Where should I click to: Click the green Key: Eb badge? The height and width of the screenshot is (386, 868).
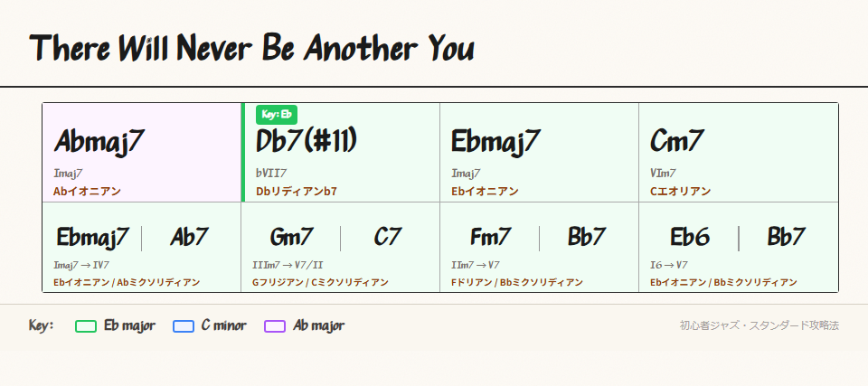pos(277,115)
